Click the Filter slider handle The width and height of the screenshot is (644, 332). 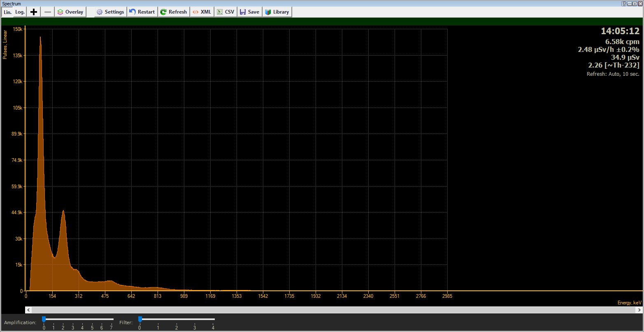coord(140,319)
